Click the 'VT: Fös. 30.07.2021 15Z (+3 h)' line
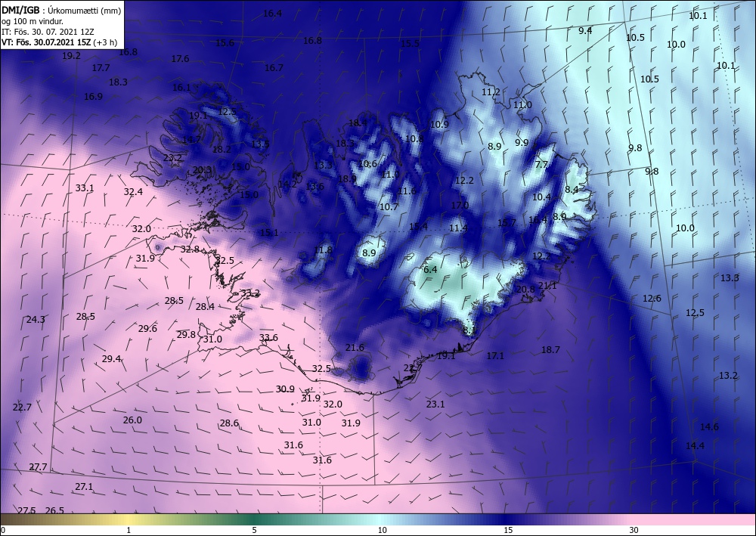This screenshot has height=536, width=756. click(59, 42)
